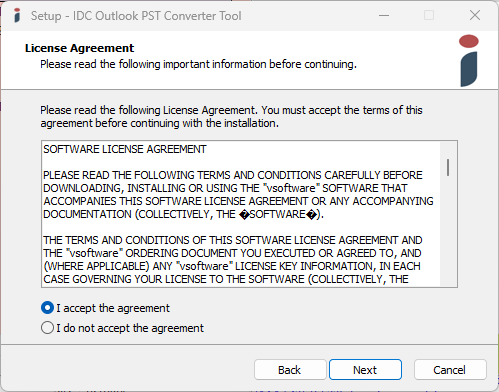Click the "PLEASE READ THE FOLLOWING TERMS" paragraph
Image resolution: width=499 pixels, height=392 pixels.
point(238,195)
